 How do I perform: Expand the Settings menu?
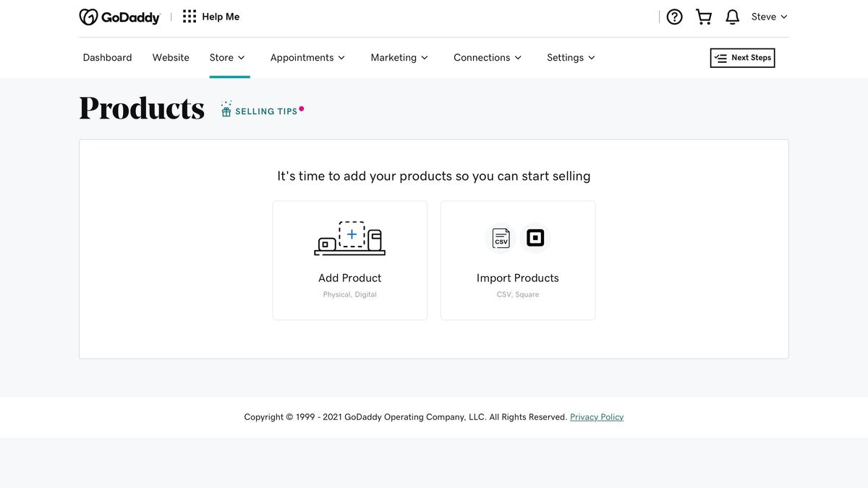pyautogui.click(x=571, y=57)
